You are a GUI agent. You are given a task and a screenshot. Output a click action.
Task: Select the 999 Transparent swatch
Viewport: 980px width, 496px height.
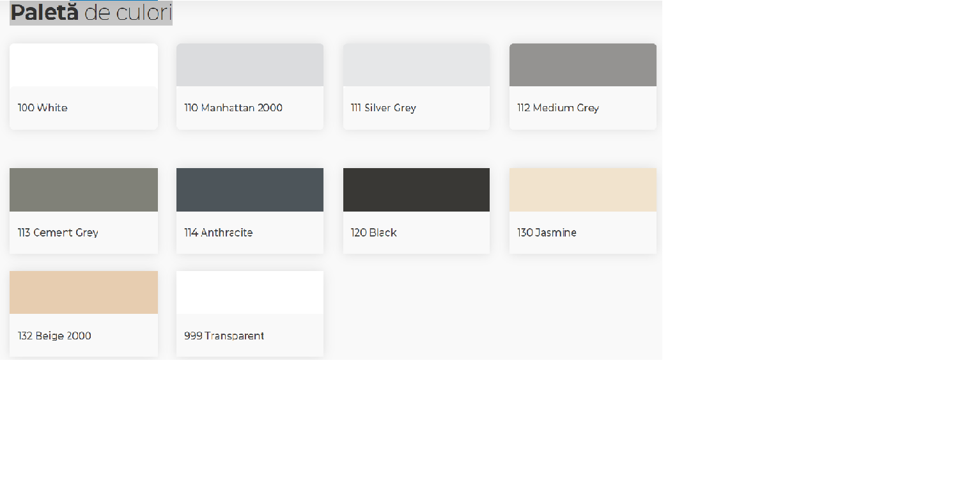[250, 292]
